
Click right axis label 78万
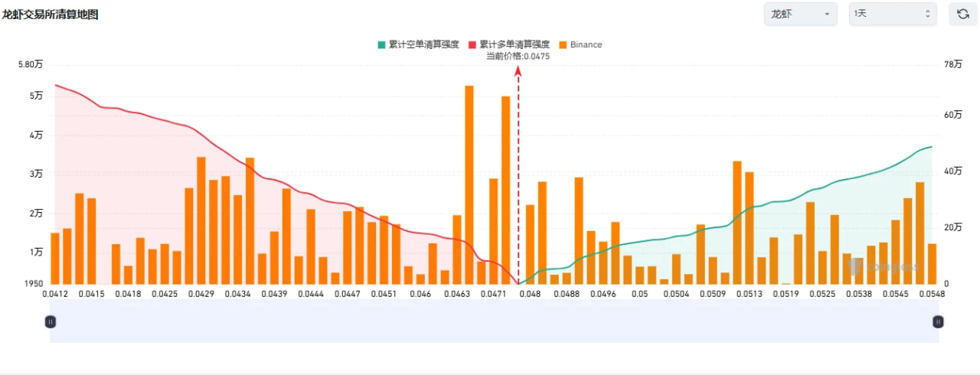[x=953, y=64]
